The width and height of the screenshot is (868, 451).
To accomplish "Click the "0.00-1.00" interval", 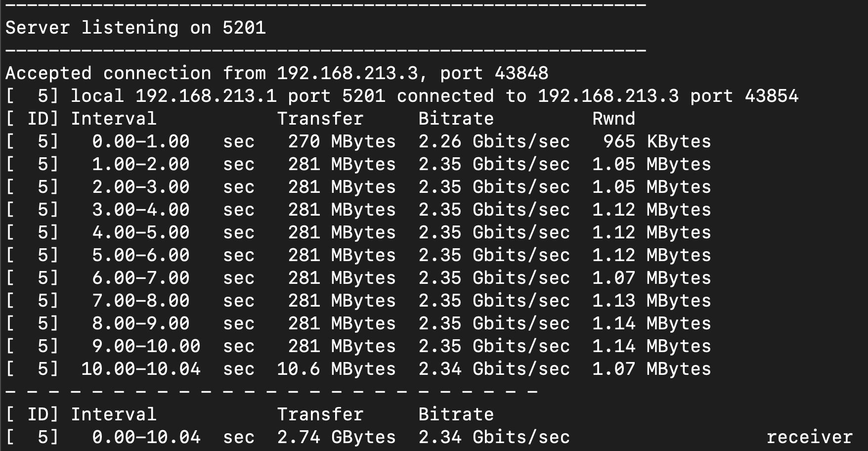I will [x=140, y=141].
